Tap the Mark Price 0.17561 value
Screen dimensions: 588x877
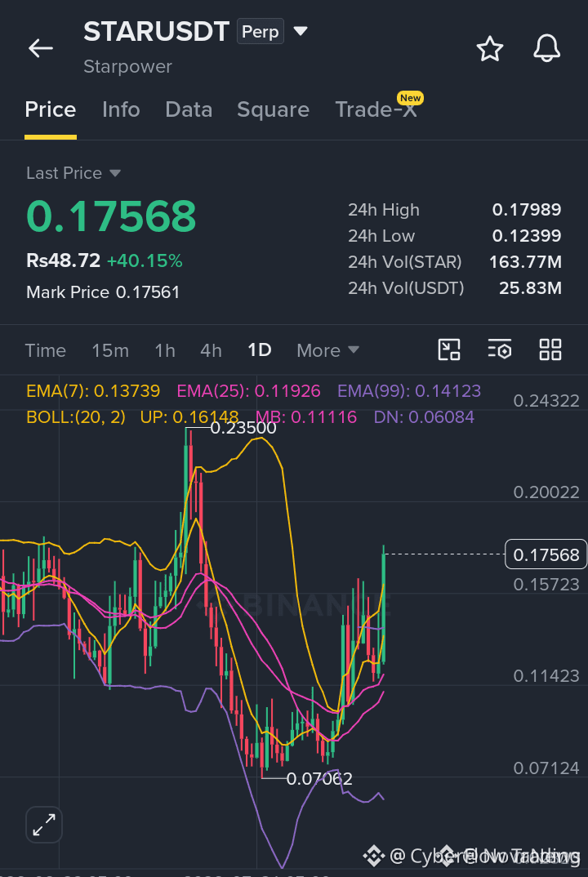(103, 292)
